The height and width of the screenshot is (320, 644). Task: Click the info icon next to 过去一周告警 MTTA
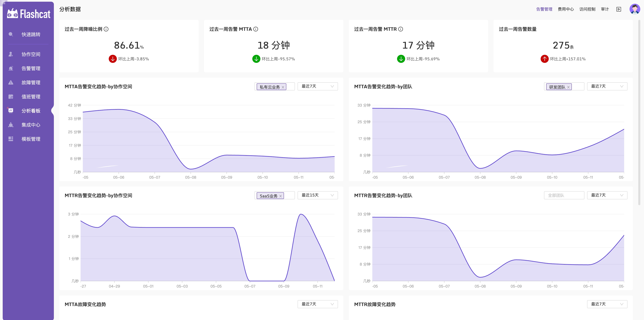(256, 29)
